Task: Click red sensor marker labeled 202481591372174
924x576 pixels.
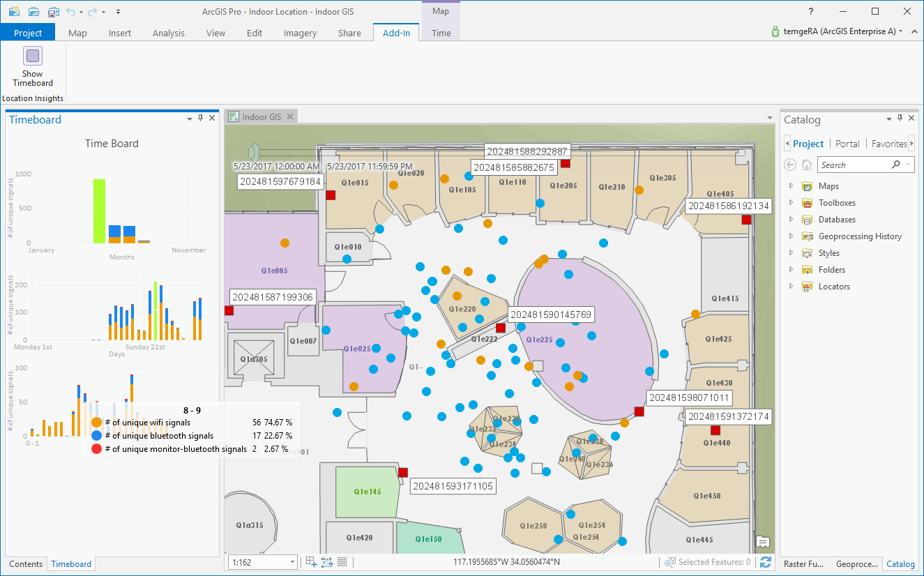Action: tap(715, 430)
